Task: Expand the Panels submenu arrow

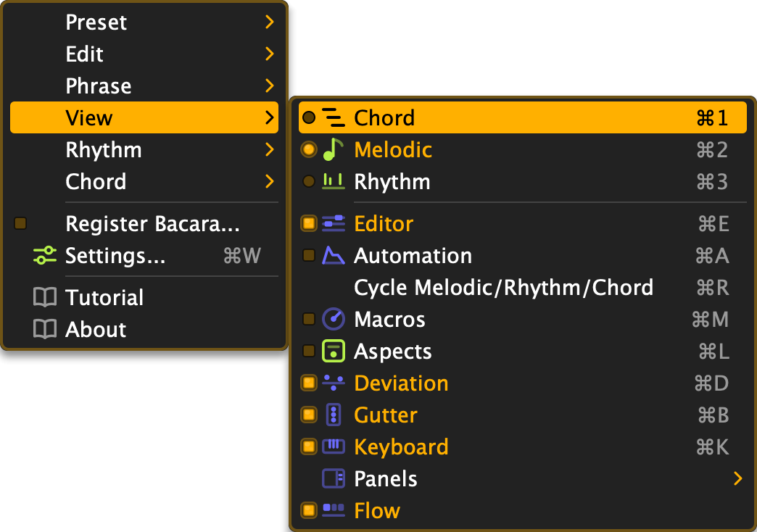Action: 737,478
